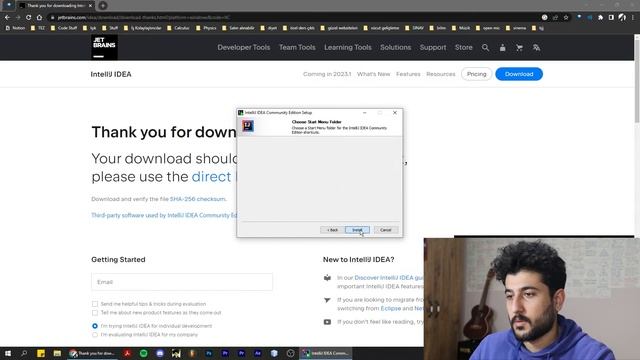Open Store menu
The width and height of the screenshot is (640, 360).
tap(464, 47)
